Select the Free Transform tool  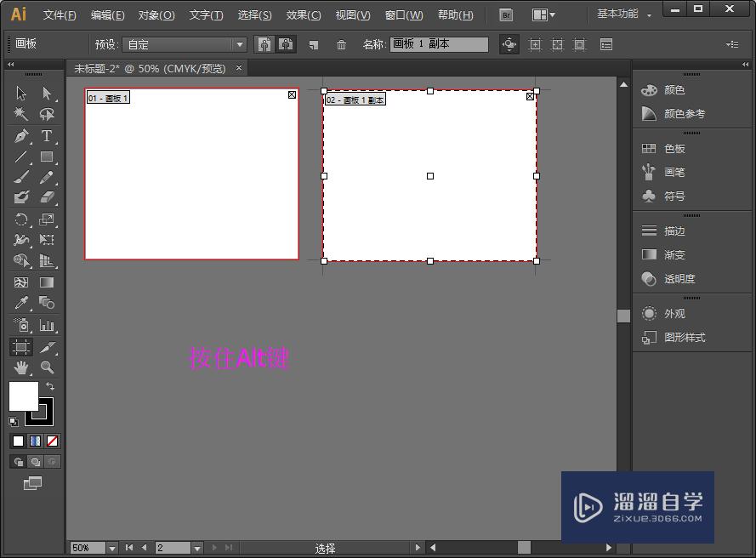(x=47, y=240)
